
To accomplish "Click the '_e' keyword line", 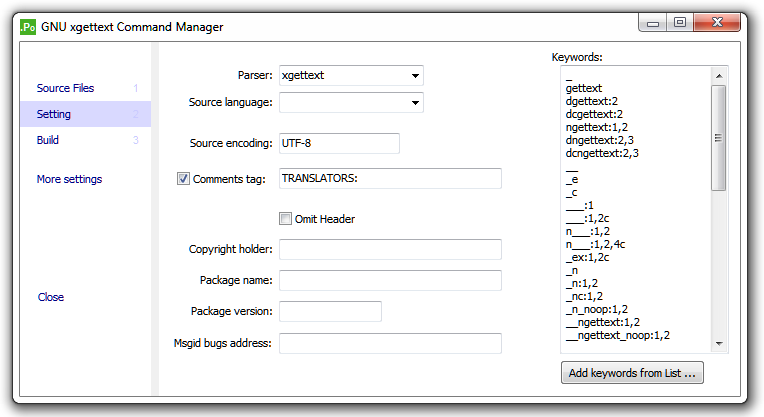I will [572, 179].
